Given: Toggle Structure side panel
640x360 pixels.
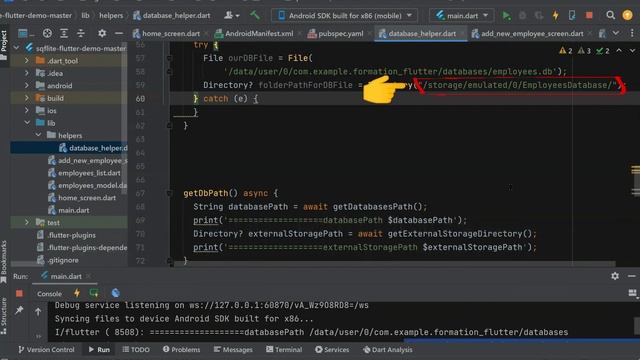Looking at the screenshot, I should pyautogui.click(x=4, y=316).
